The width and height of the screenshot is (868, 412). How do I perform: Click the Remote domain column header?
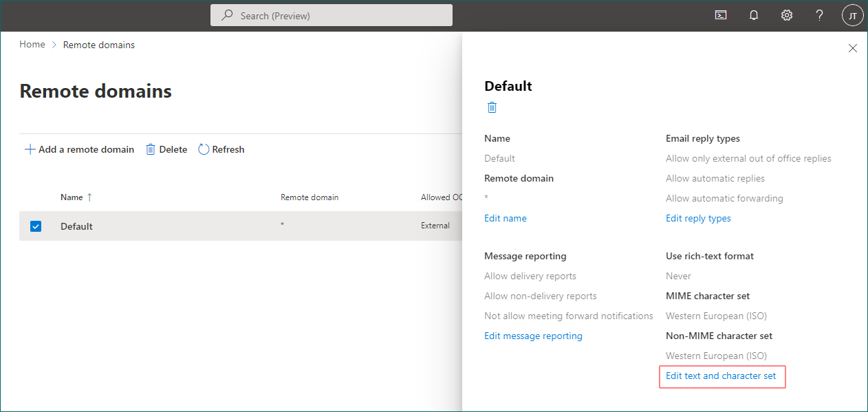310,197
